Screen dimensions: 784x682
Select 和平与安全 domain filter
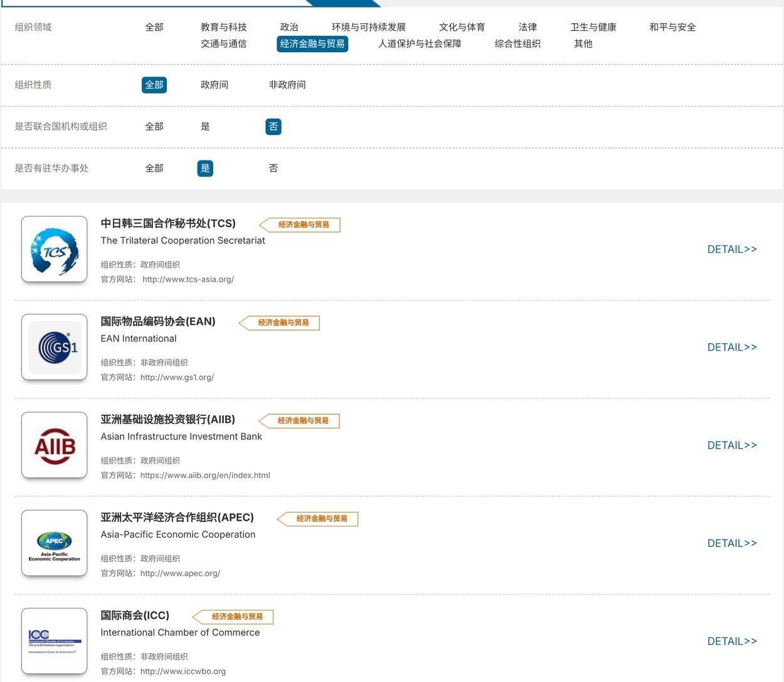tap(672, 27)
